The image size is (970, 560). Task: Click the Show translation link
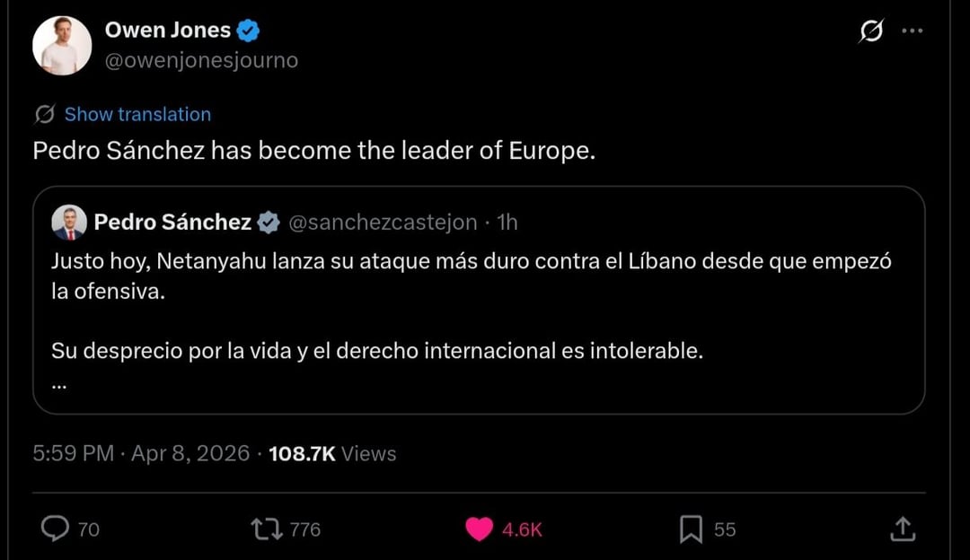137,114
